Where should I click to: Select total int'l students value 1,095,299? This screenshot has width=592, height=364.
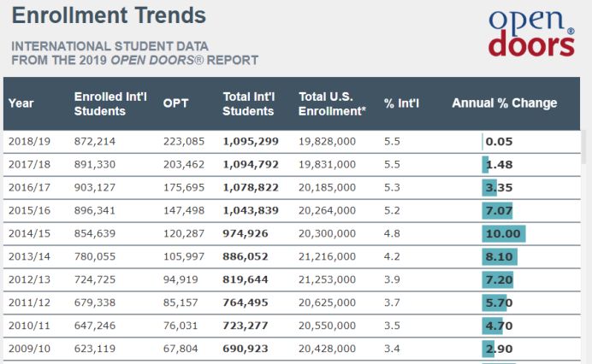[251, 142]
